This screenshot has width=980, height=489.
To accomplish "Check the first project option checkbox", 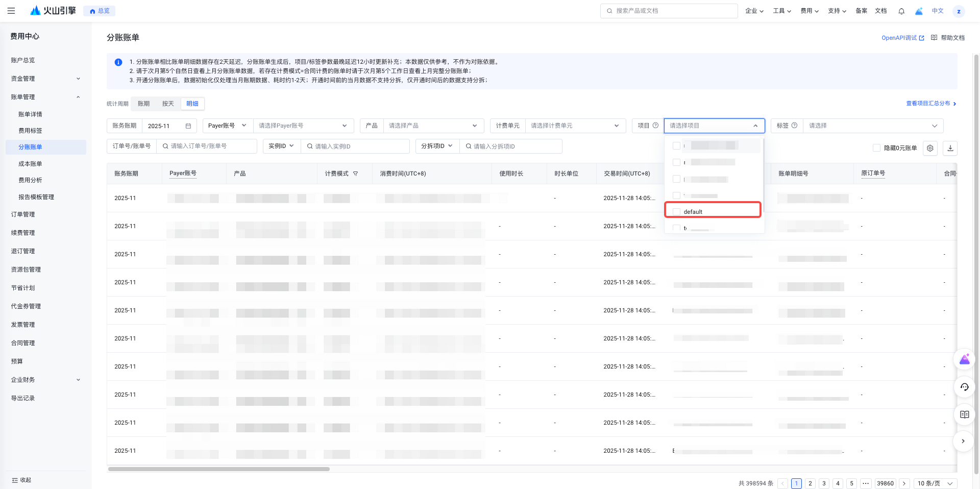I will 677,146.
